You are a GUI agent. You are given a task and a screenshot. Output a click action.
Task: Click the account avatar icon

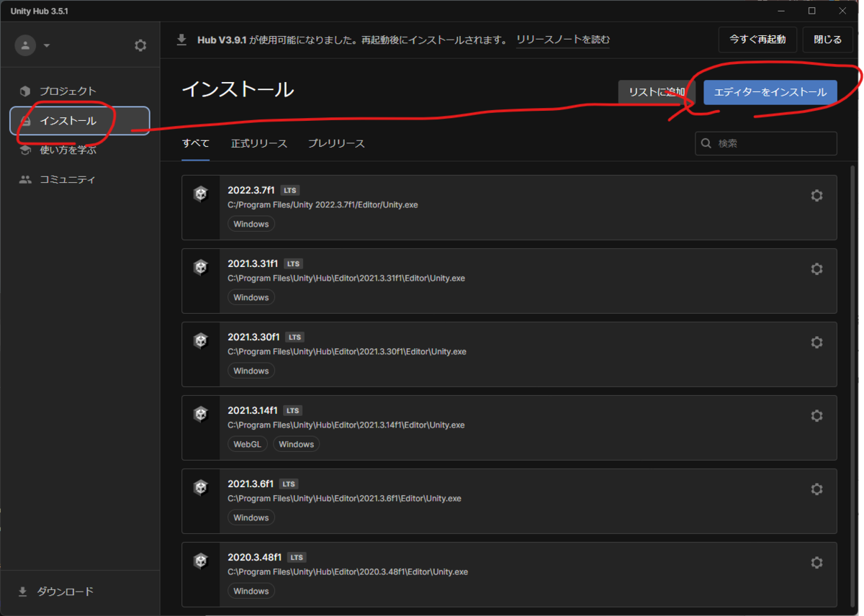point(25,45)
